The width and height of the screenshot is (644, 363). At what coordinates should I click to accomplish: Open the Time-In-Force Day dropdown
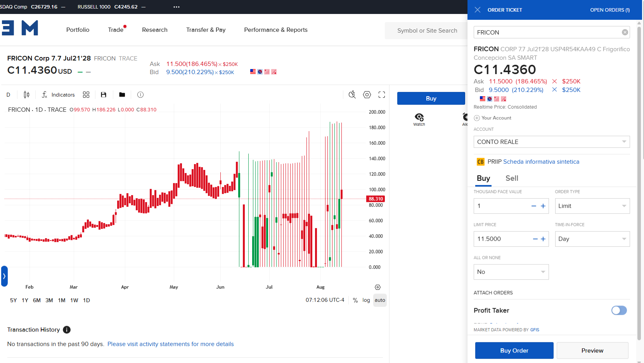pos(592,239)
